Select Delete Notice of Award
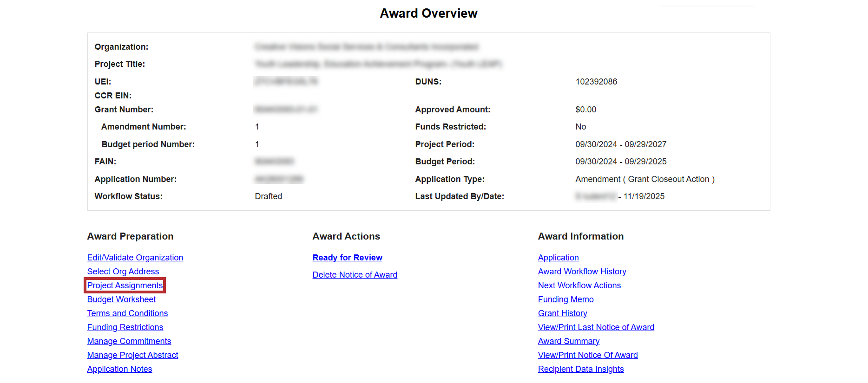868x383 pixels. click(355, 275)
